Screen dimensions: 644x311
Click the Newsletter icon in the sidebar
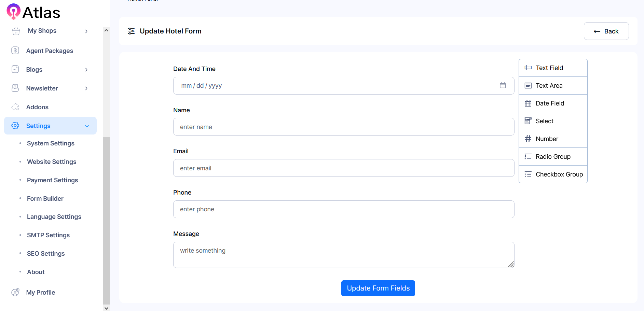(x=15, y=88)
